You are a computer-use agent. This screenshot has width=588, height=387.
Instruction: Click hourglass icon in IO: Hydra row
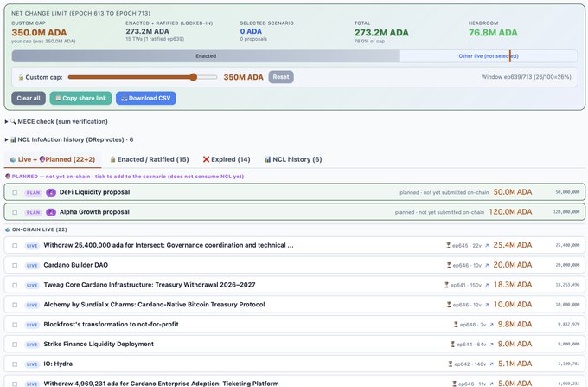click(x=451, y=364)
